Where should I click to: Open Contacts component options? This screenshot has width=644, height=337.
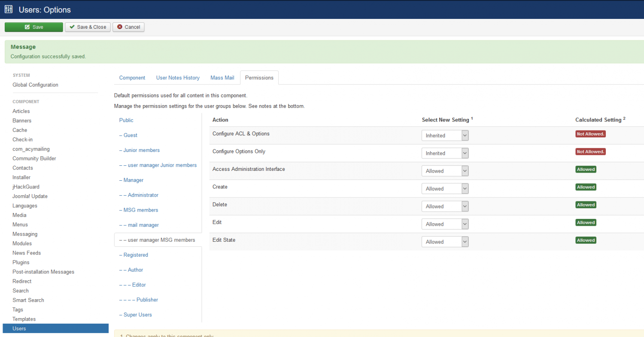pos(23,168)
